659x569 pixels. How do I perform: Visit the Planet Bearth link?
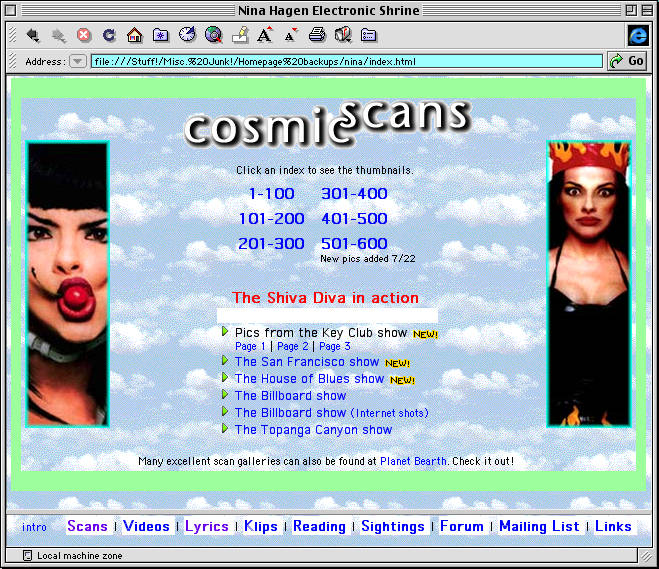413,462
